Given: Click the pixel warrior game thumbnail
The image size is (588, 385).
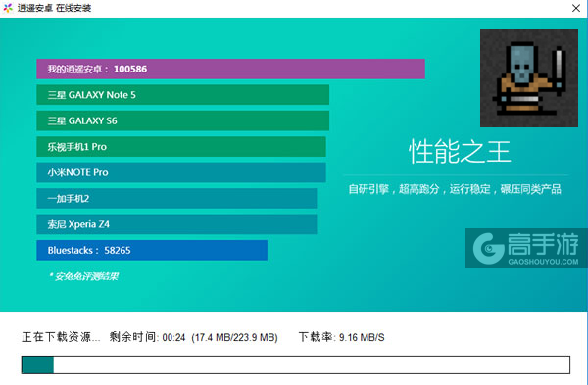Looking at the screenshot, I should click(529, 78).
